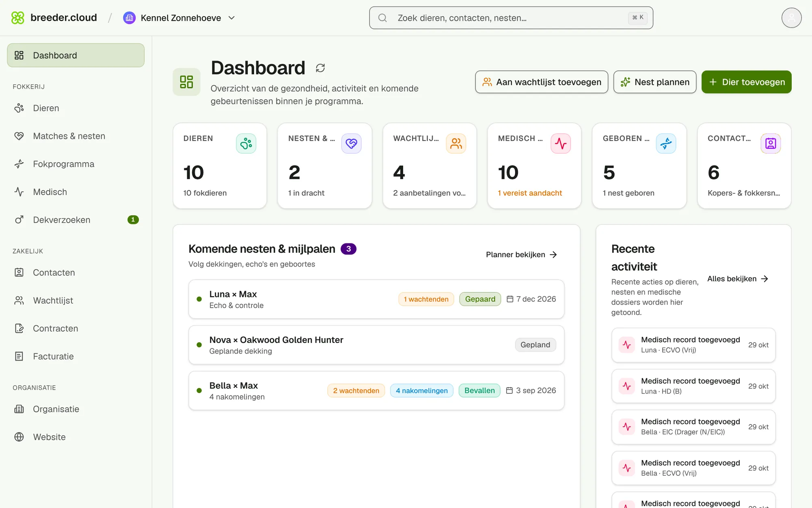Viewport: 812px width, 508px height.
Task: Click the contact icon on the Contact card
Action: 771,143
